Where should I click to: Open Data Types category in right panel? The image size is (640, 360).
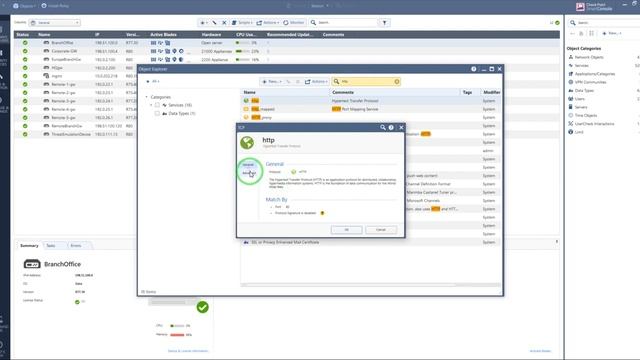point(584,91)
